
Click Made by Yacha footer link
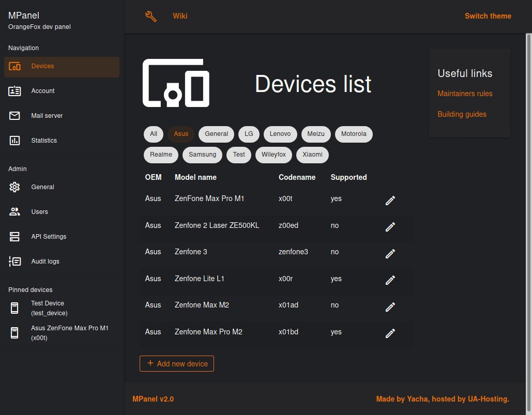coord(443,399)
